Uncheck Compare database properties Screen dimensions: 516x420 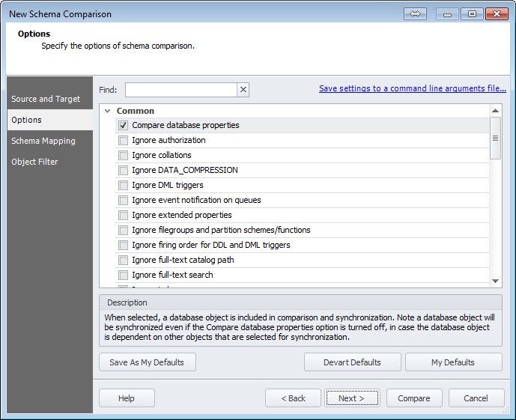[123, 125]
